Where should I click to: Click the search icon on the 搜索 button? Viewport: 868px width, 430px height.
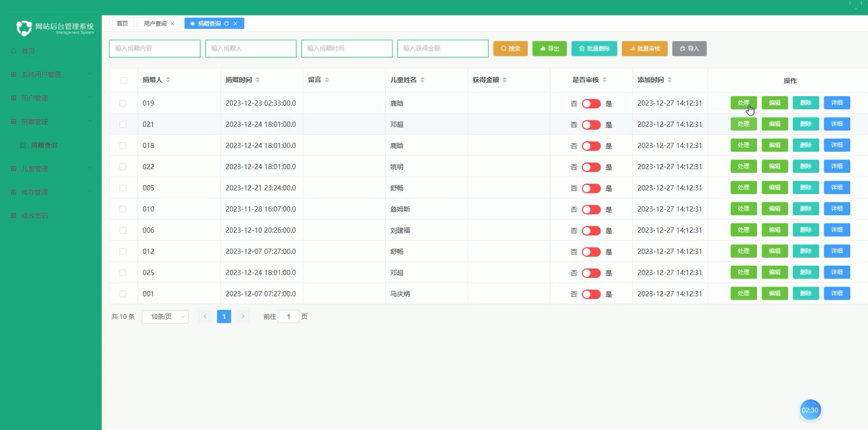point(504,48)
